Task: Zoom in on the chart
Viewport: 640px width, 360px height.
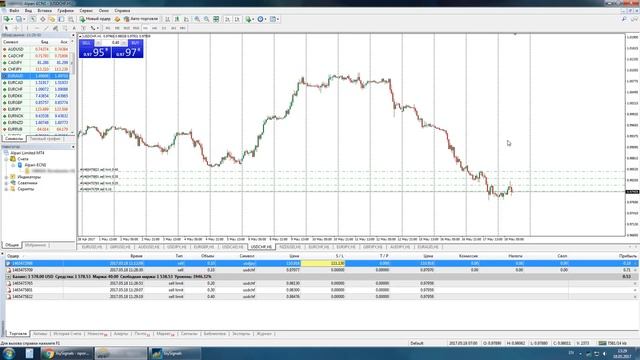Action: tap(197, 19)
